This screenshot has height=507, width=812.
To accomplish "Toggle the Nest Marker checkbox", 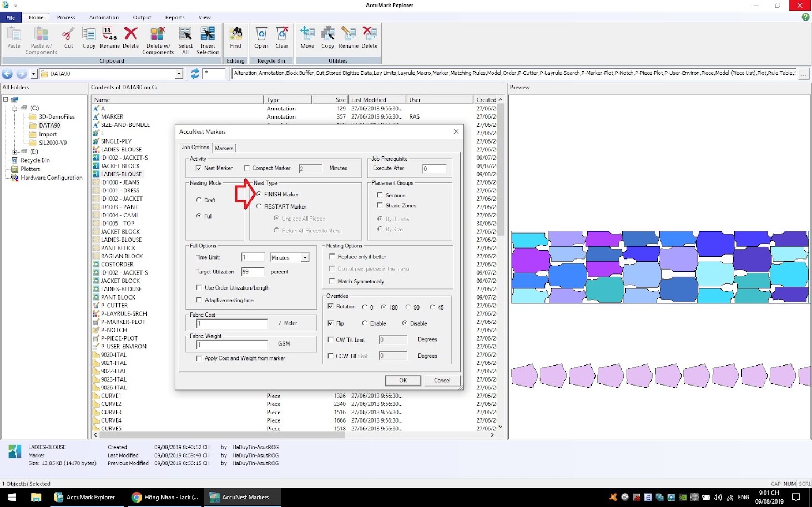I will tap(199, 168).
